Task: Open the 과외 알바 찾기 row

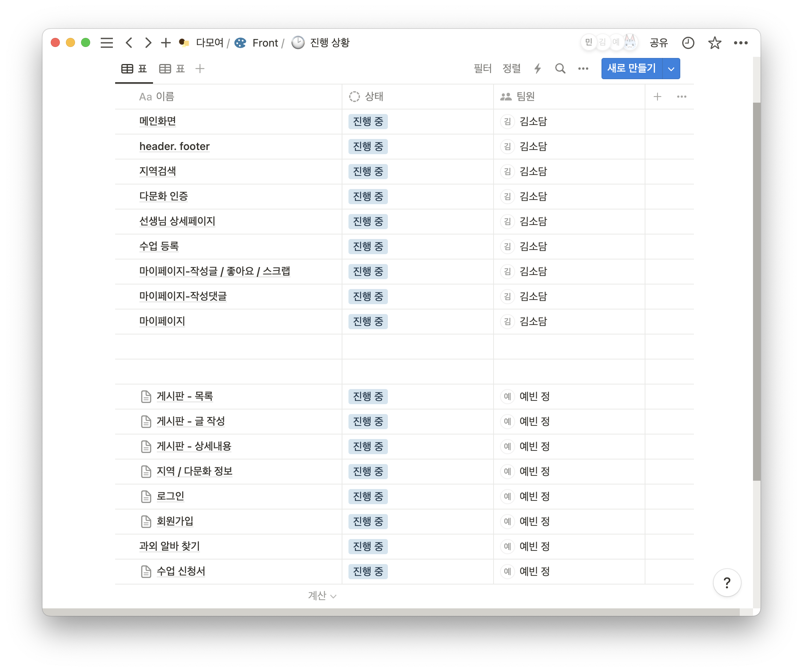Action: [169, 547]
